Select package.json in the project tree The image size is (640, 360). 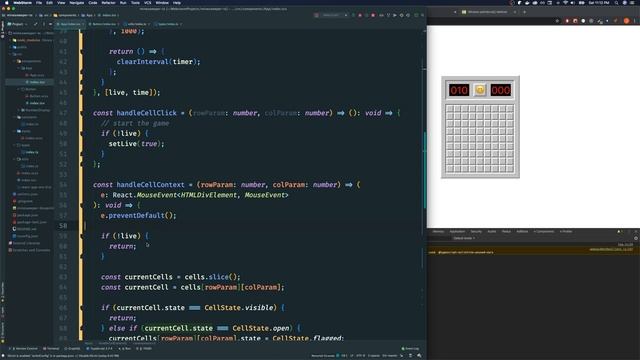[x=27, y=215]
